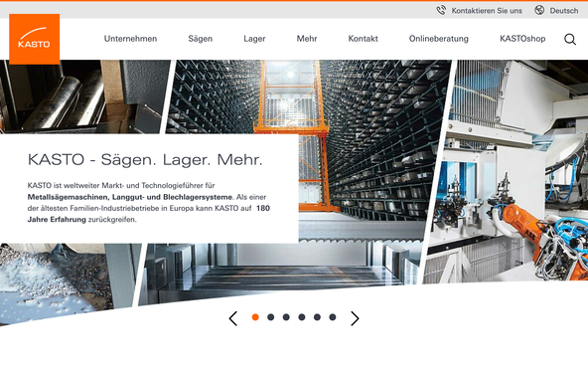Open the Lager menu
The height and width of the screenshot is (368, 588).
tap(254, 39)
